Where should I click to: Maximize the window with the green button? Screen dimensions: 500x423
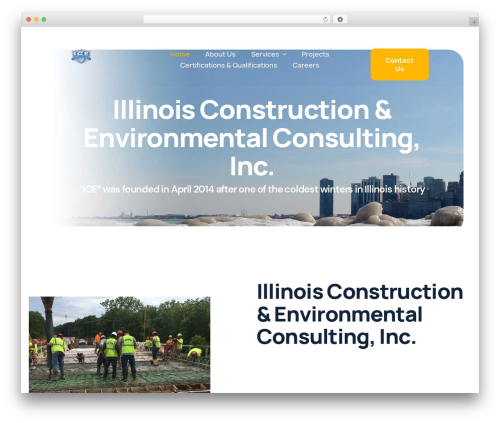tap(44, 20)
